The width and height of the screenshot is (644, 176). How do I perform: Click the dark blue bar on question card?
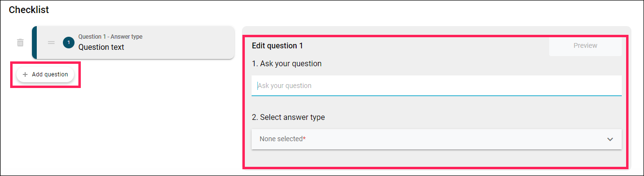point(34,43)
